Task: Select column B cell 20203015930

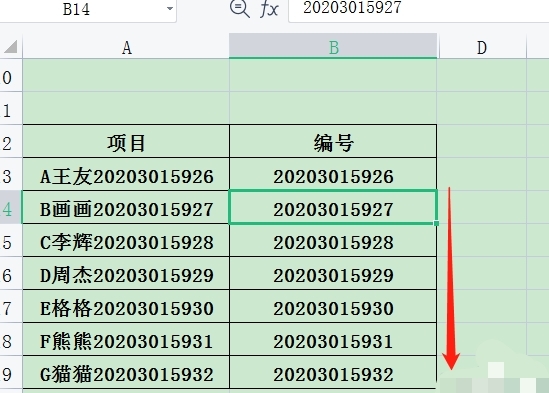Action: tap(333, 307)
